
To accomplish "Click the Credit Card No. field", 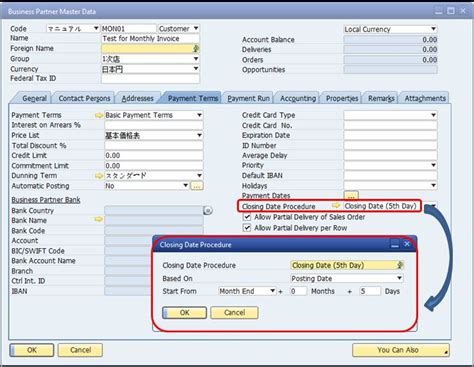I will 390,125.
